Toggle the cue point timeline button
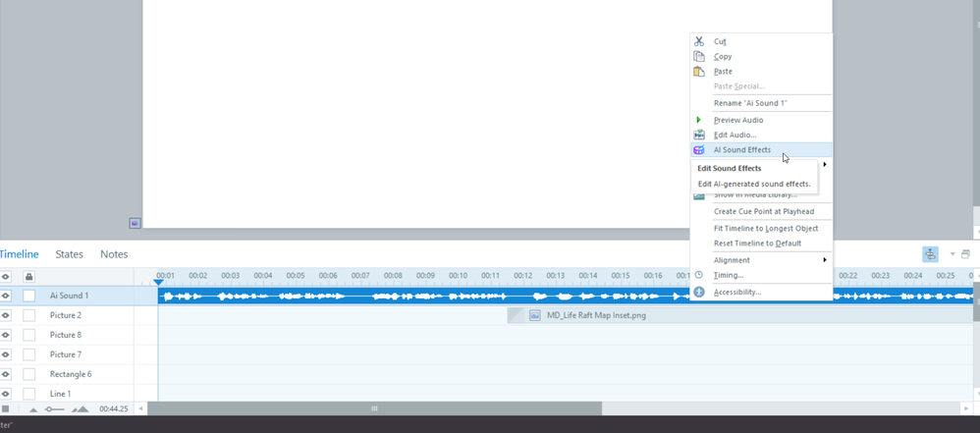 (x=930, y=254)
